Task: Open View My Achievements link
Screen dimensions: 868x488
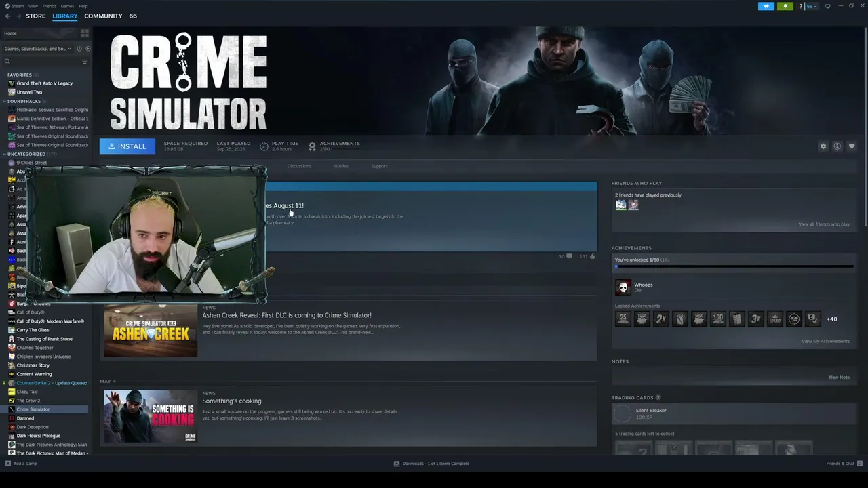Action: pyautogui.click(x=825, y=341)
